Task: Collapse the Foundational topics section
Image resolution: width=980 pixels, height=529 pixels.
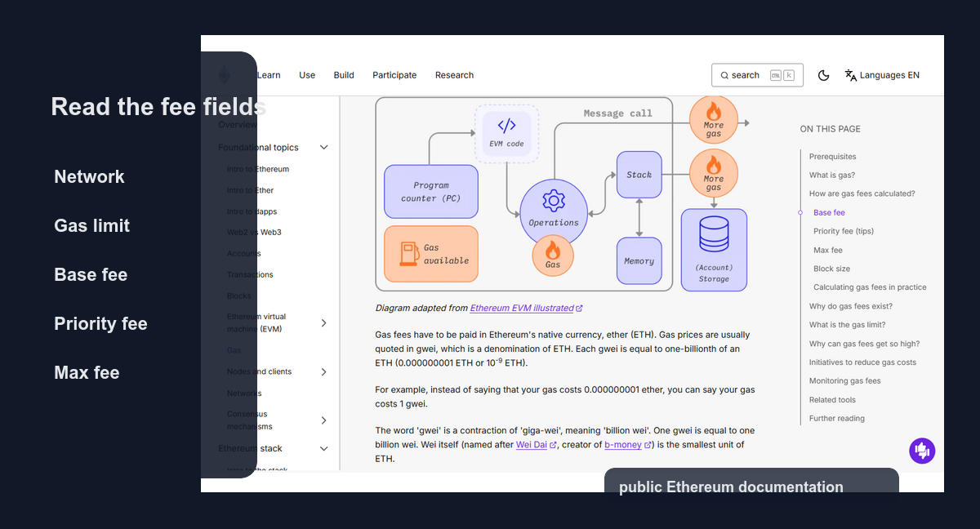Action: tap(323, 148)
